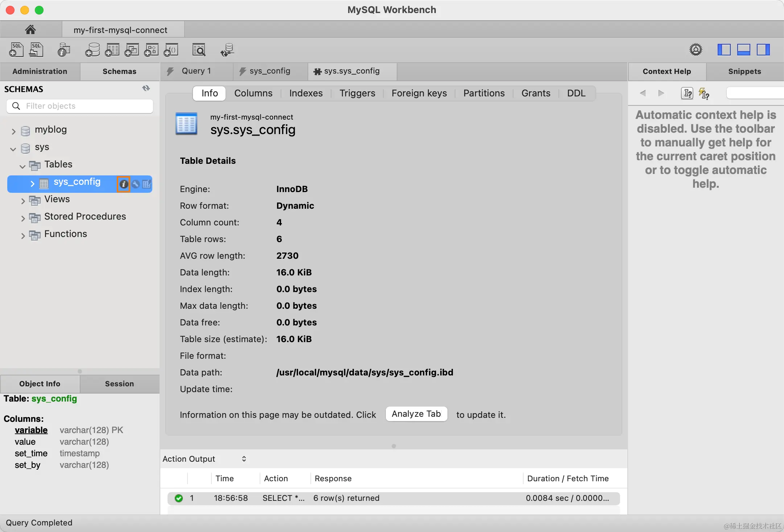The image size is (784, 532).
Task: Click the 'variable' column name
Action: pyautogui.click(x=31, y=430)
